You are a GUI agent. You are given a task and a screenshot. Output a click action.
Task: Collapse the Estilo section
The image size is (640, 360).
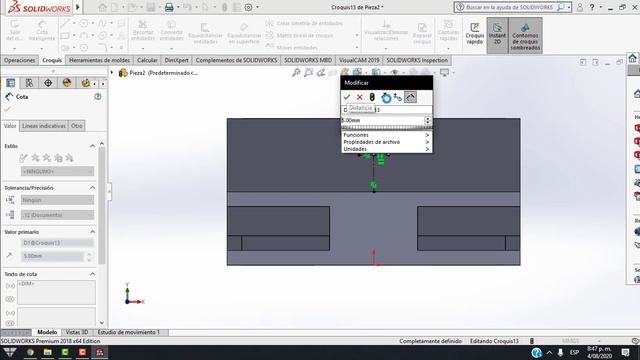93,146
